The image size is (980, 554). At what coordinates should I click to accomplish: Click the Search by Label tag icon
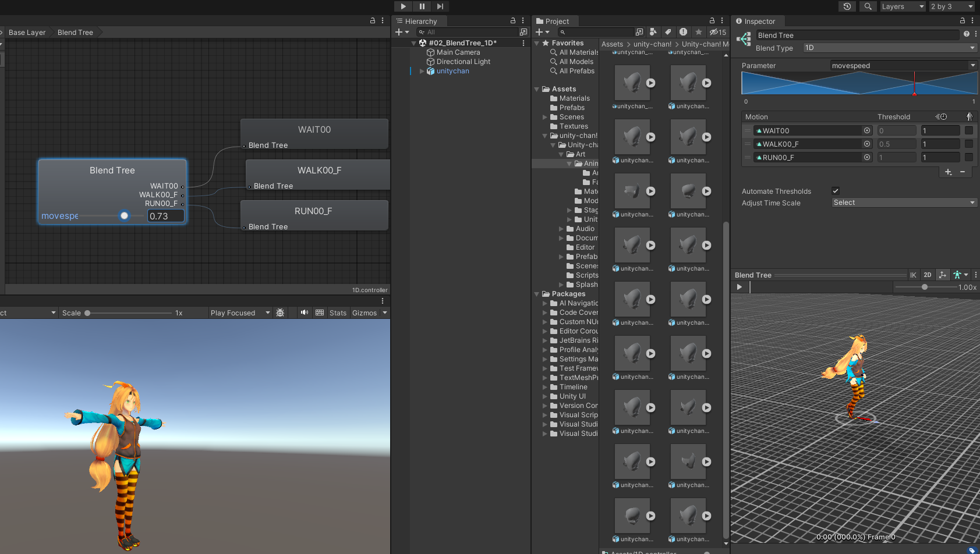click(668, 32)
